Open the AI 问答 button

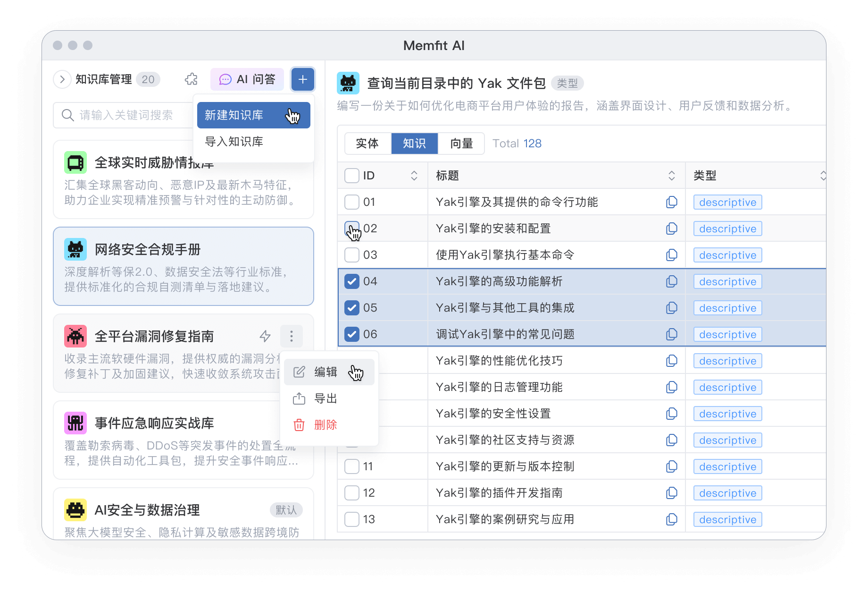click(x=247, y=79)
